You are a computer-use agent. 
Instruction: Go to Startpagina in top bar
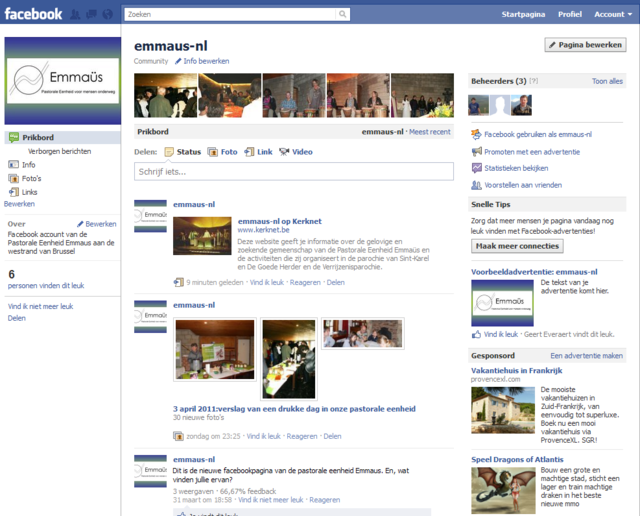click(523, 14)
